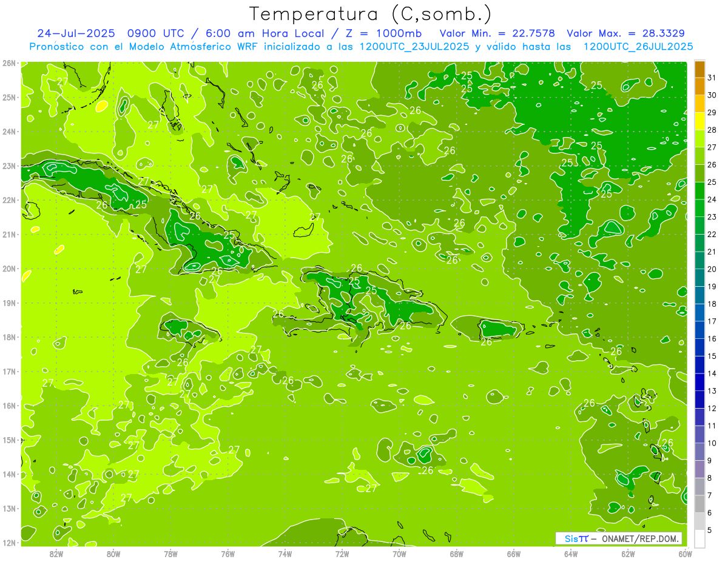The height and width of the screenshot is (562, 728).
Task: Click the legend value '29'
Action: click(x=712, y=113)
